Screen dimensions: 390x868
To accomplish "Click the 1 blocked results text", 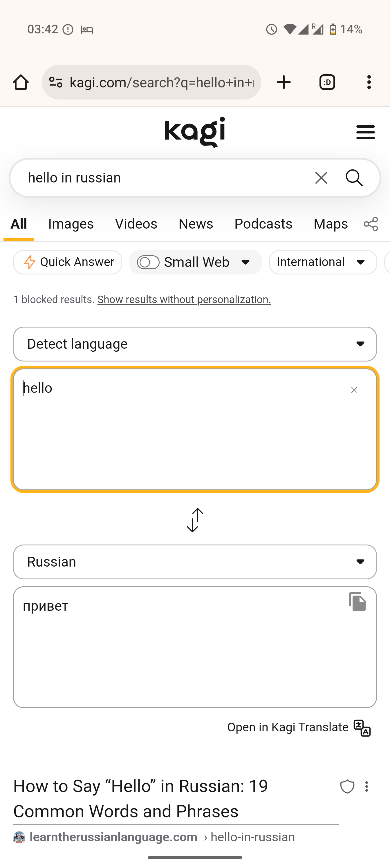I will tap(54, 299).
